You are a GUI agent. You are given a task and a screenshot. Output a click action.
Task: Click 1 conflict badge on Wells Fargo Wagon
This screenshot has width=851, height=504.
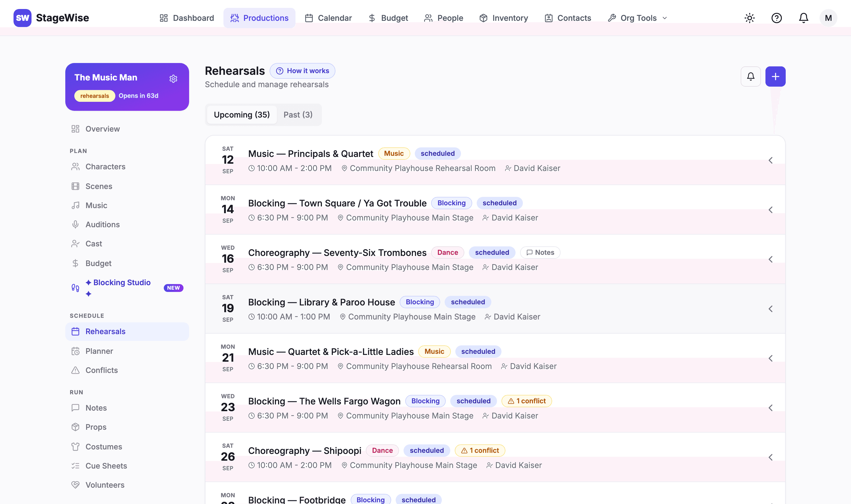pyautogui.click(x=527, y=401)
